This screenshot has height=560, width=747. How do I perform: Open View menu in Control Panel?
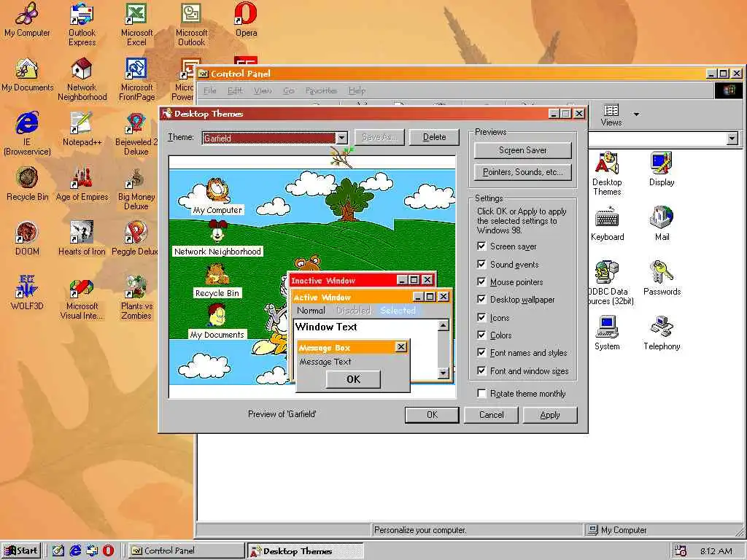[x=263, y=90]
